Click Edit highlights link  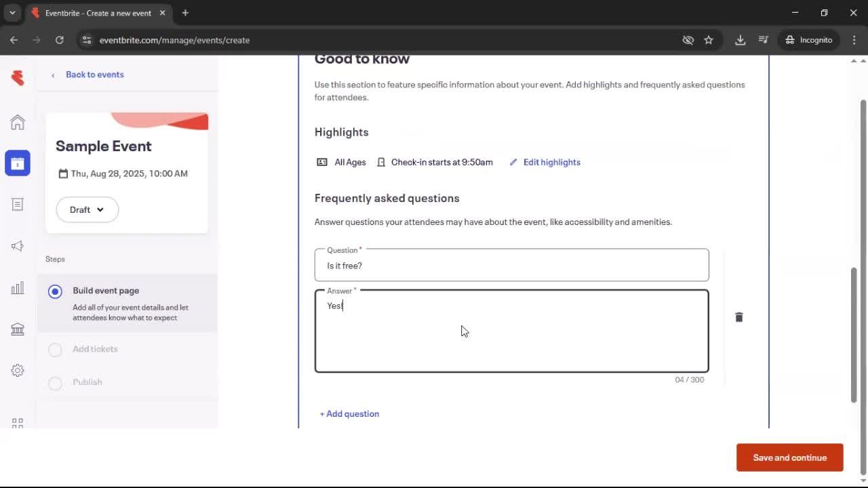tap(552, 162)
